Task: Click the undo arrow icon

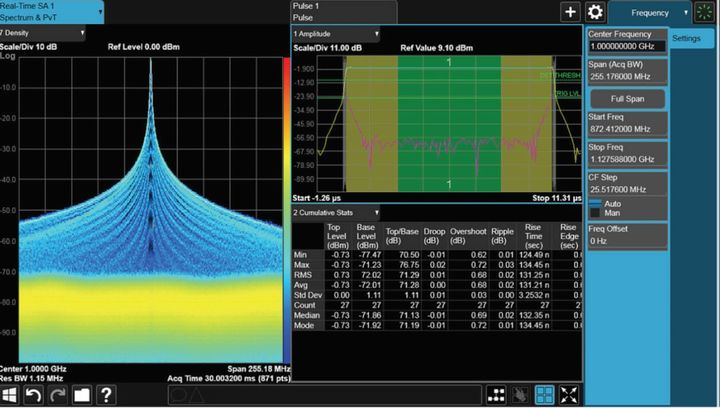Action: (33, 395)
